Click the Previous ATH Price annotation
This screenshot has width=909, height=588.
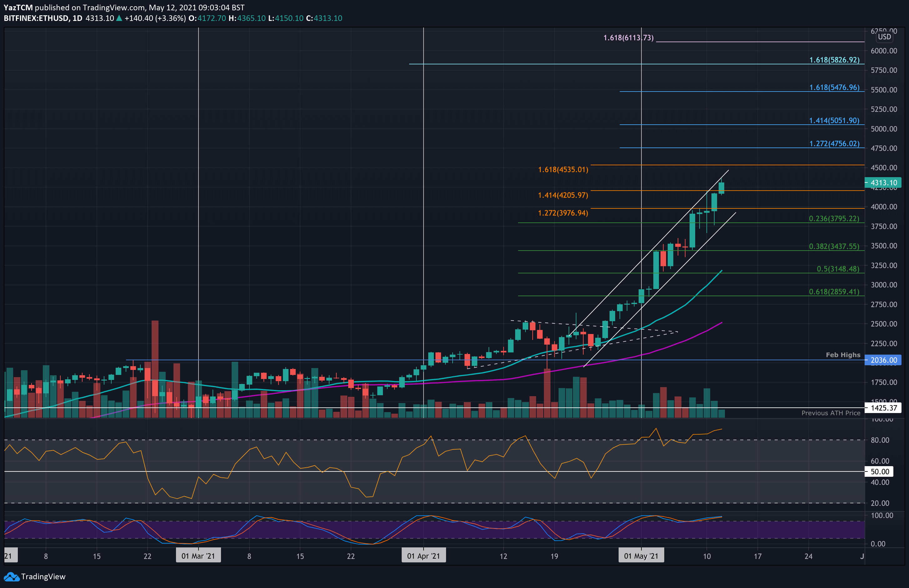click(x=831, y=413)
